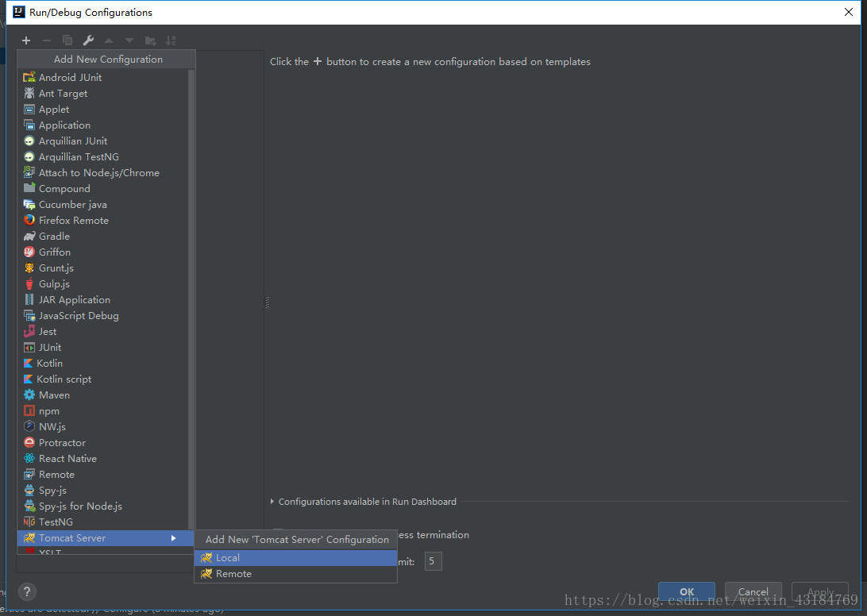Select Arquillian TestNG entry
867x616 pixels.
tap(103, 157)
